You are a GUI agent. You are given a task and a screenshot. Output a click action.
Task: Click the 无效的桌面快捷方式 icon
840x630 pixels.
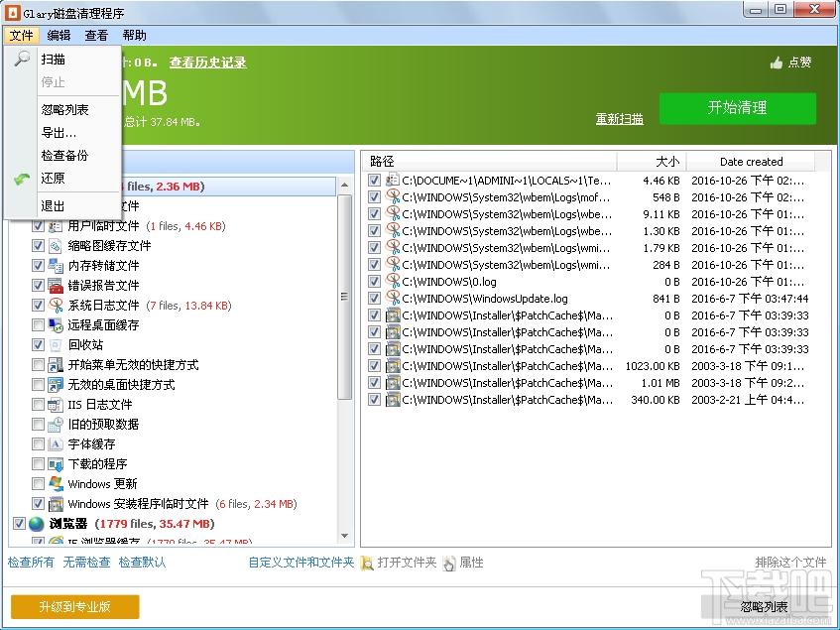click(56, 385)
